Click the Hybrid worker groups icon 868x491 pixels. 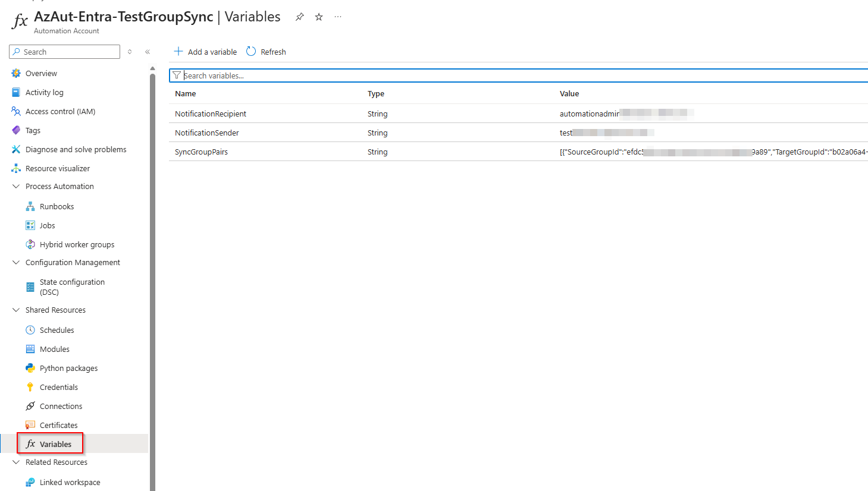click(x=30, y=244)
